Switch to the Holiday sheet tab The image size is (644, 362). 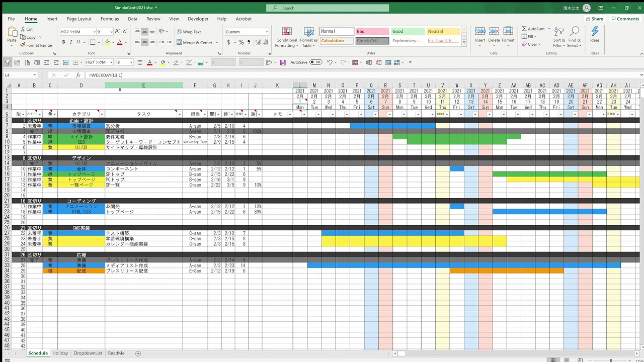(60, 353)
